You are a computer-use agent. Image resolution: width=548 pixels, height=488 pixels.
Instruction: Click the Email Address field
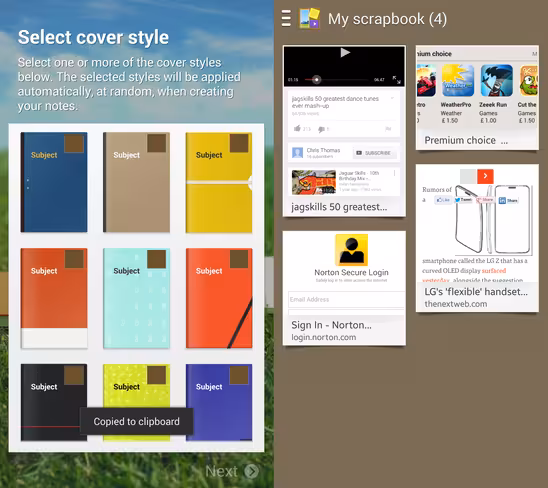[346, 300]
